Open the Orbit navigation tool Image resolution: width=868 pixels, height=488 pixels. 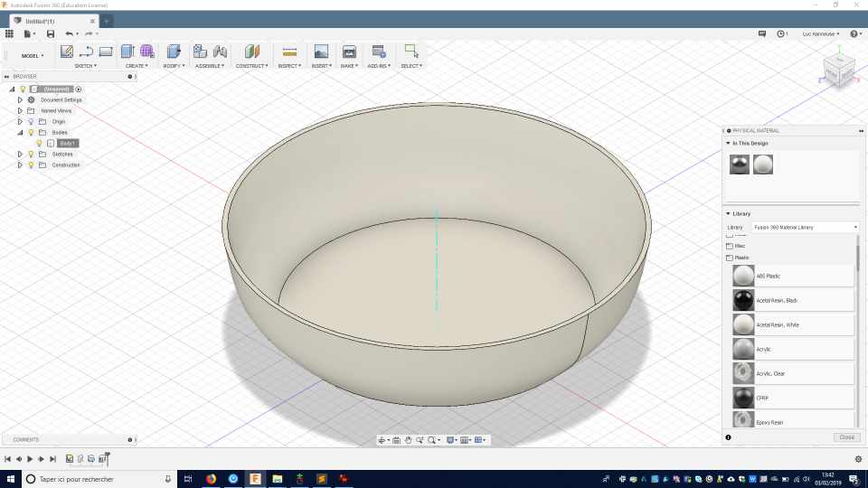(382, 440)
